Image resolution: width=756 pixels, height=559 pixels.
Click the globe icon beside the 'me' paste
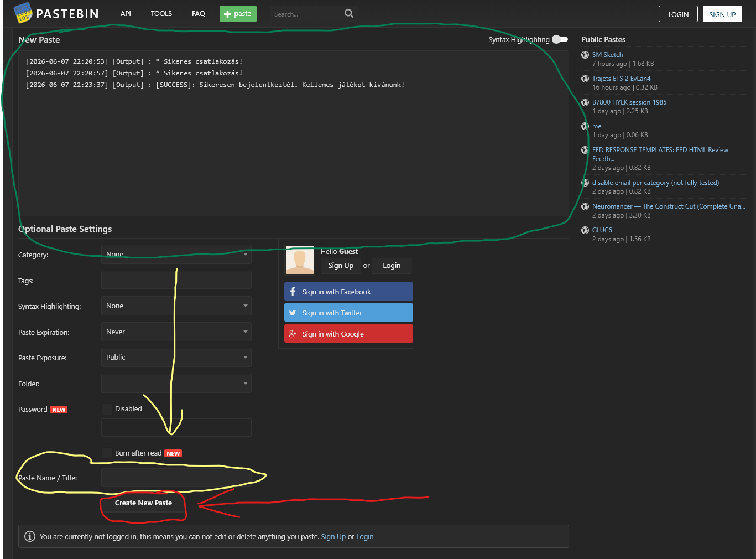click(x=585, y=126)
